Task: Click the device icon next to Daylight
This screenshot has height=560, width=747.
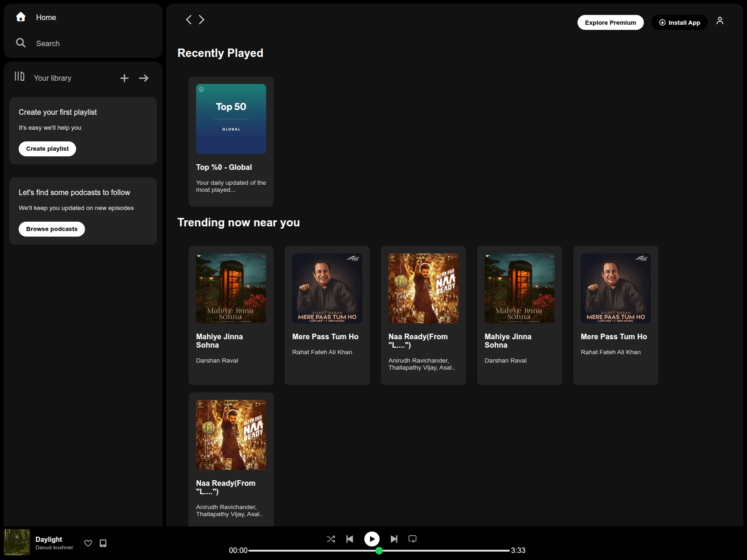Action: click(x=103, y=543)
